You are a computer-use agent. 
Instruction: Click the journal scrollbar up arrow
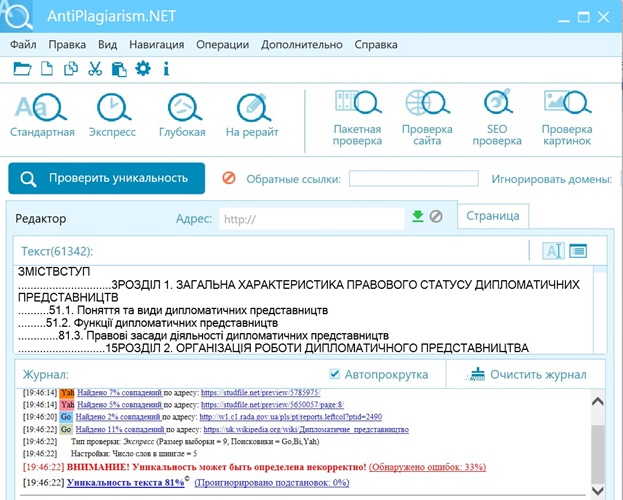(598, 401)
